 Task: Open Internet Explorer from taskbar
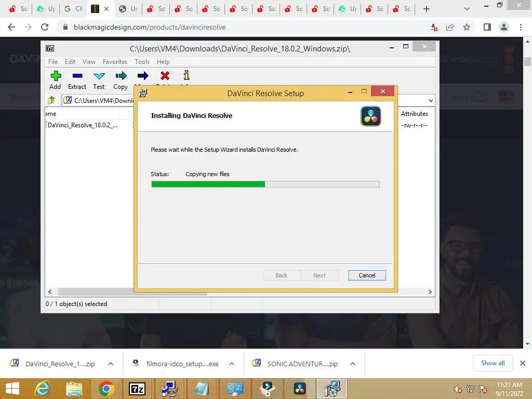point(43,389)
